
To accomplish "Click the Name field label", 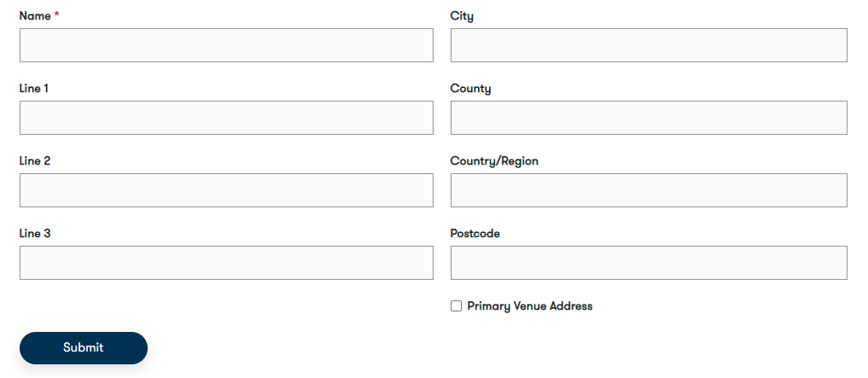I will [35, 16].
